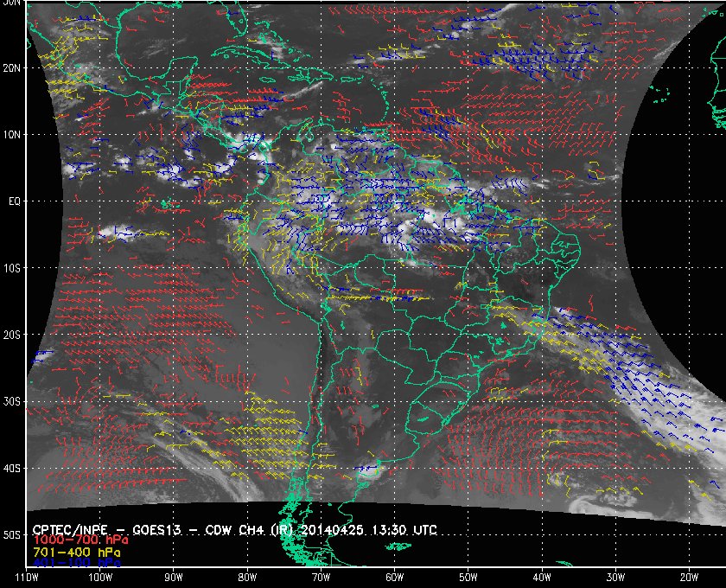Select the yellow 701-400 hPa legend entry
The height and width of the screenshot is (588, 726).
pos(76,553)
